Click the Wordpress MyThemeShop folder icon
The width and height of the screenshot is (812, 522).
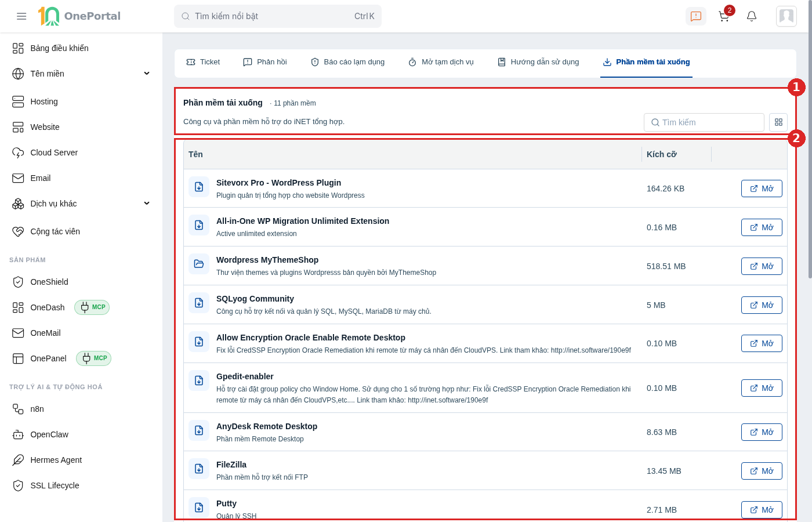tap(199, 264)
